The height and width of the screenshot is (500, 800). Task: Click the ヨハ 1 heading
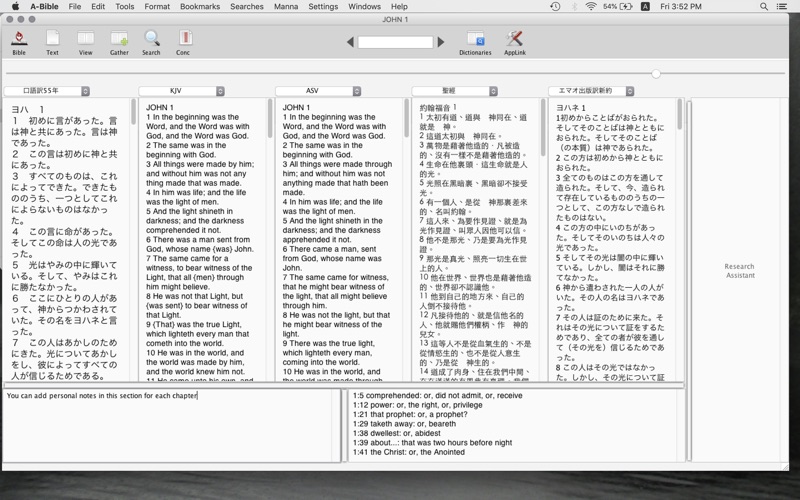pyautogui.click(x=28, y=109)
